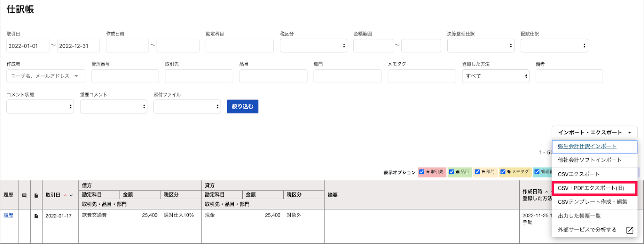Open the 登録した方法 dropdown showing すべて
The width and height of the screenshot is (644, 244).
click(495, 76)
